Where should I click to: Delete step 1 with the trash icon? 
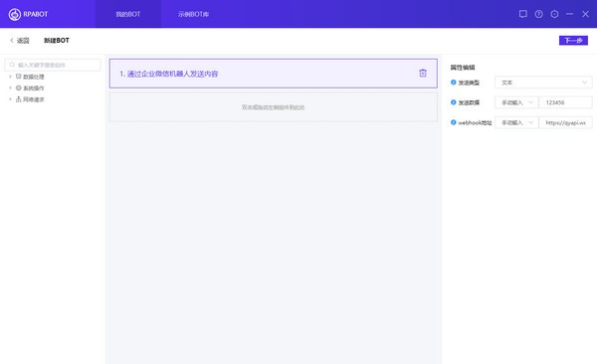tap(423, 74)
